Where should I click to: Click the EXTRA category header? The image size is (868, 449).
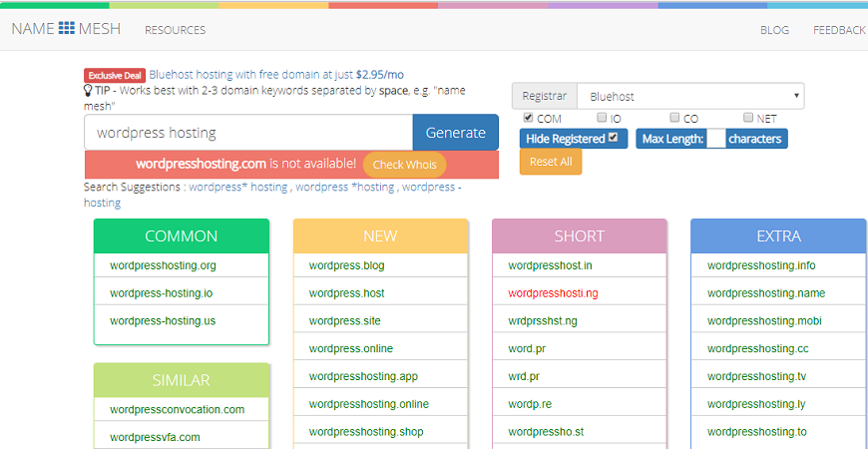(778, 236)
